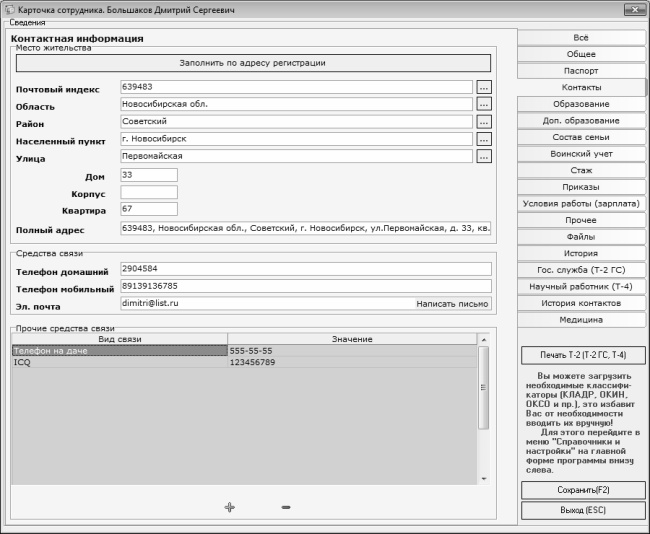Open the Воинский учет section
Screen dimensions: 650x534
(581, 154)
